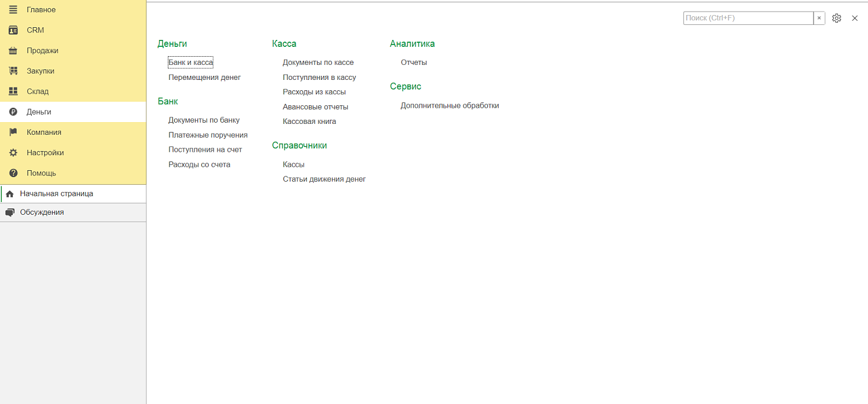Open Статьи движения денег directory

324,179
